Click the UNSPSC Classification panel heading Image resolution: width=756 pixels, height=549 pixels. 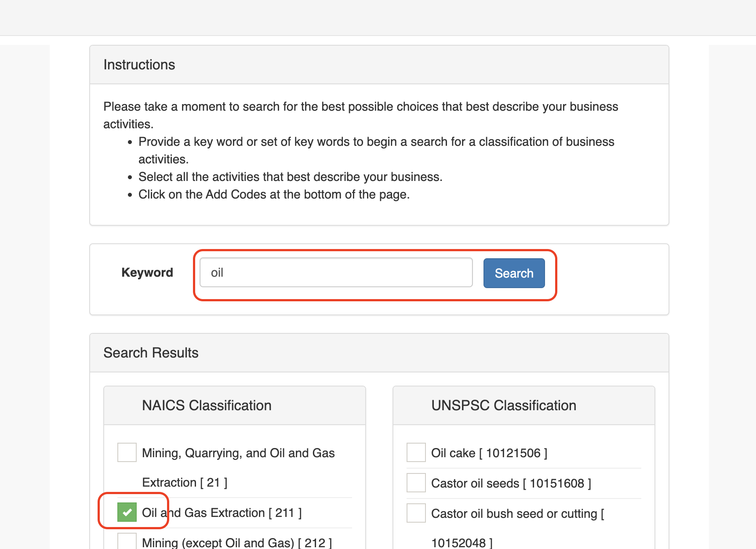click(x=503, y=405)
